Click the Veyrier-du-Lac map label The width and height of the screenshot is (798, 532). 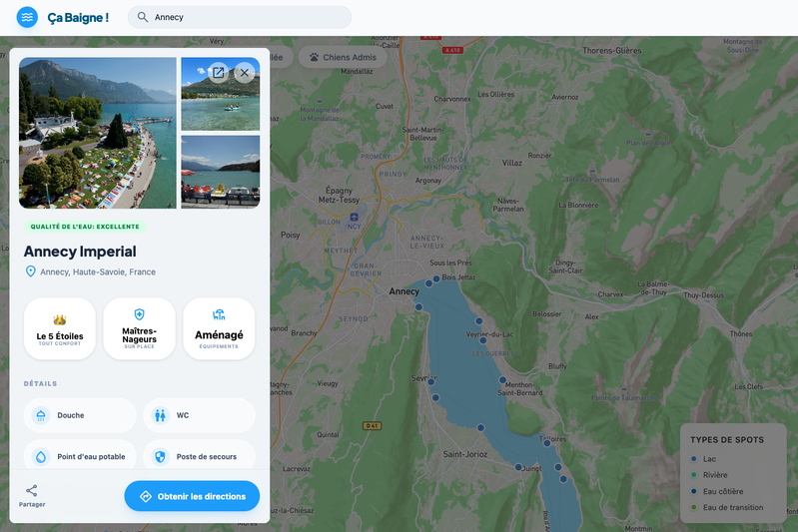pyautogui.click(x=489, y=334)
